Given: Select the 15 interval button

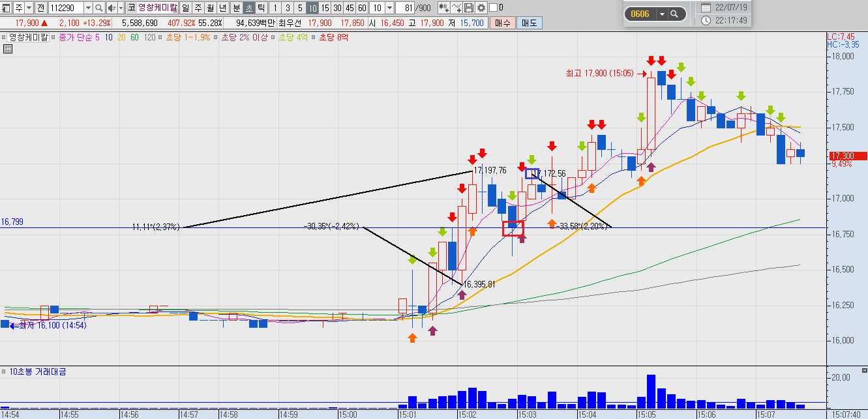Looking at the screenshot, I should pyautogui.click(x=325, y=8).
